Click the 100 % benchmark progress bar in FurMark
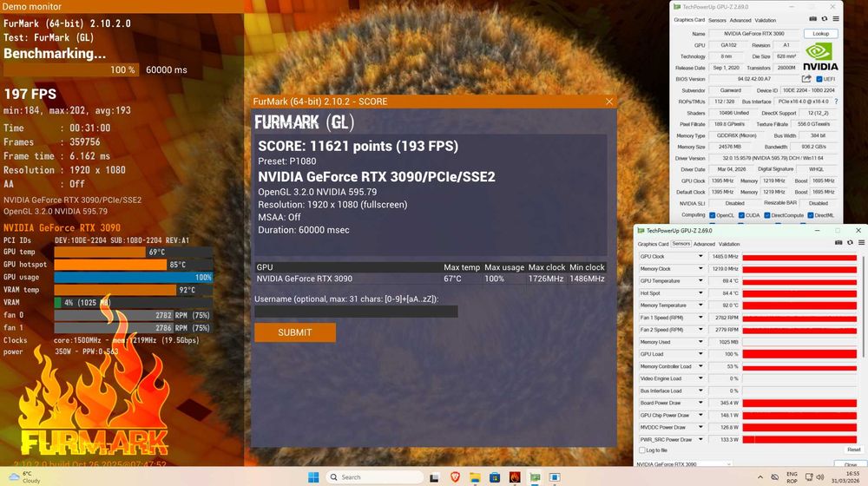 click(71, 69)
